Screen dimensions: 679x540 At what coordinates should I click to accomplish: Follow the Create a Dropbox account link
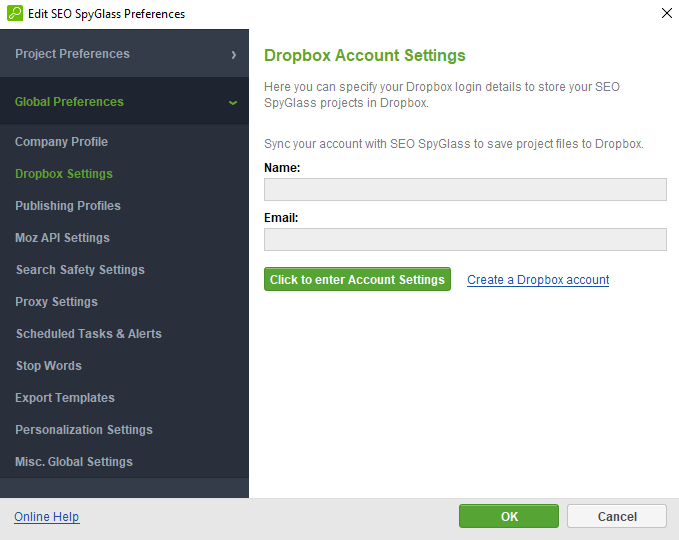pos(538,280)
